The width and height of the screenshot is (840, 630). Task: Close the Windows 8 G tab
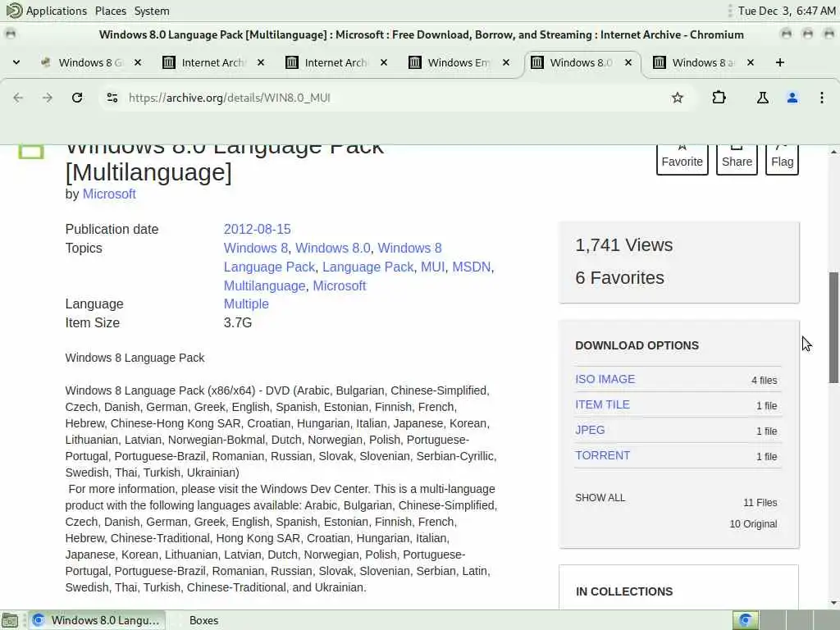click(x=138, y=62)
